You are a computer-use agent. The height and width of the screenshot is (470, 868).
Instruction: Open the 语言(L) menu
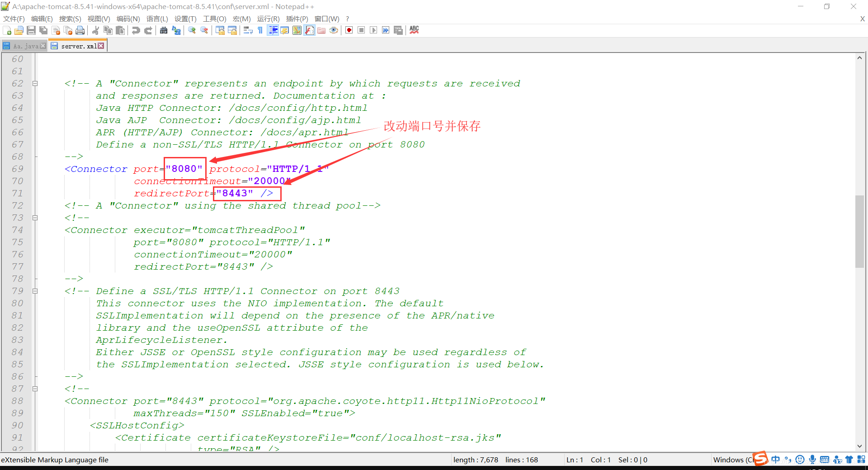click(157, 19)
